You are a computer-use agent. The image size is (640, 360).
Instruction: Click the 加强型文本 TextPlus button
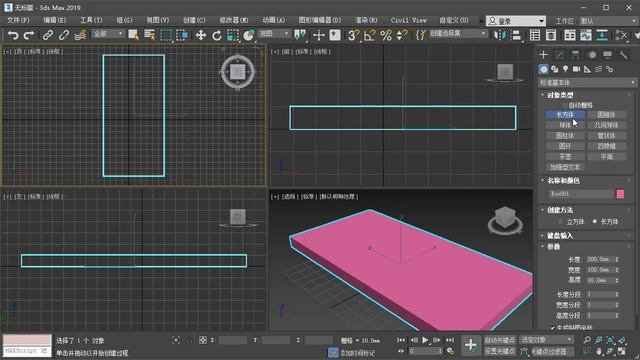coord(565,167)
